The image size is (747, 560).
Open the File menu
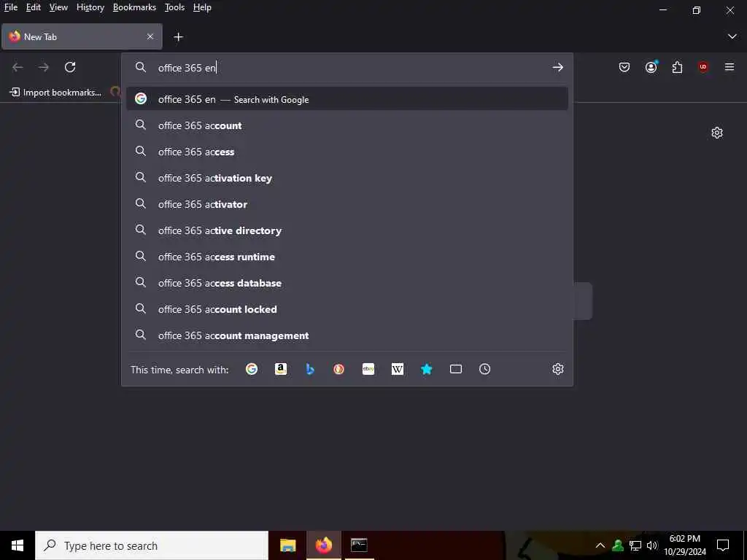pos(10,7)
